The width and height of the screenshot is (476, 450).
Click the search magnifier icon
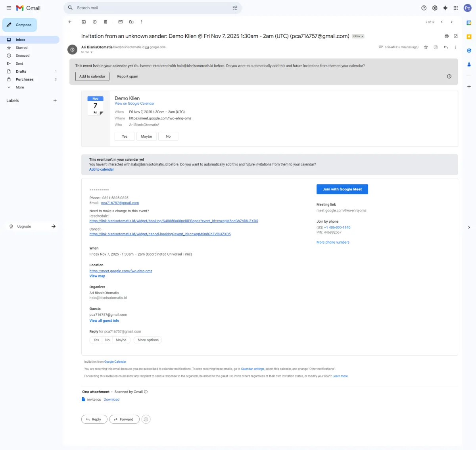70,8
